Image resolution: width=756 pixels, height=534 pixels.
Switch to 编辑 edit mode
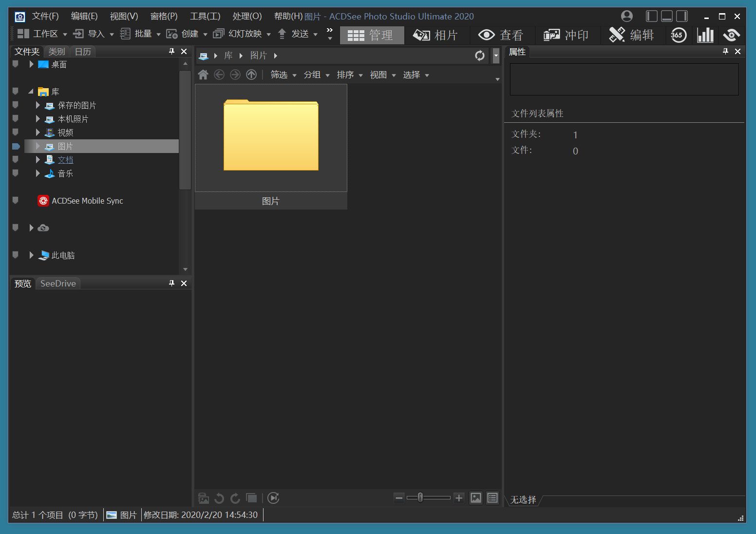point(632,35)
